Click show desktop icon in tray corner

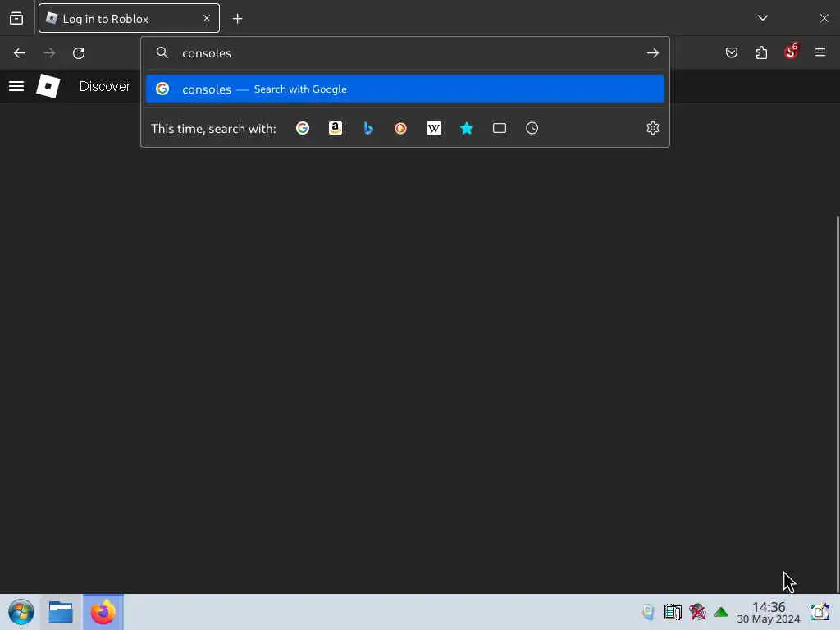coord(820,612)
